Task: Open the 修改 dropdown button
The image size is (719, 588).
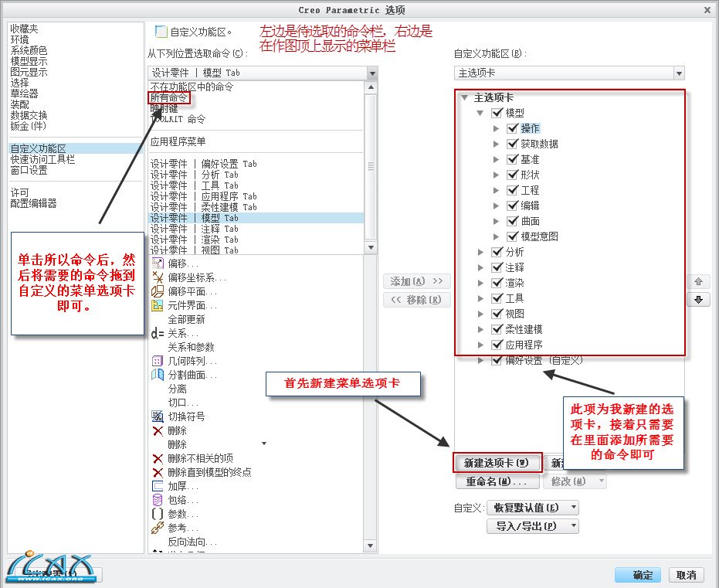Action: 575,481
